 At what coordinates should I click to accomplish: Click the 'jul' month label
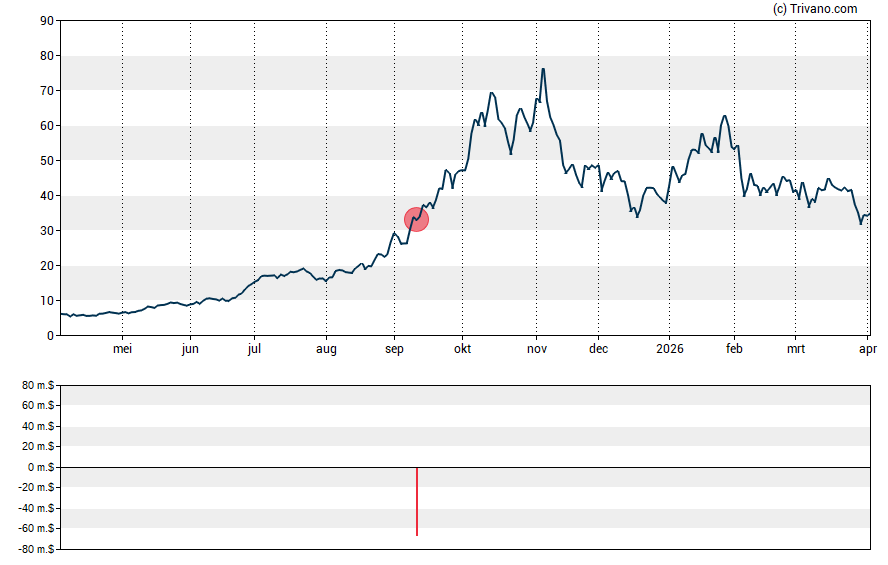(x=254, y=349)
